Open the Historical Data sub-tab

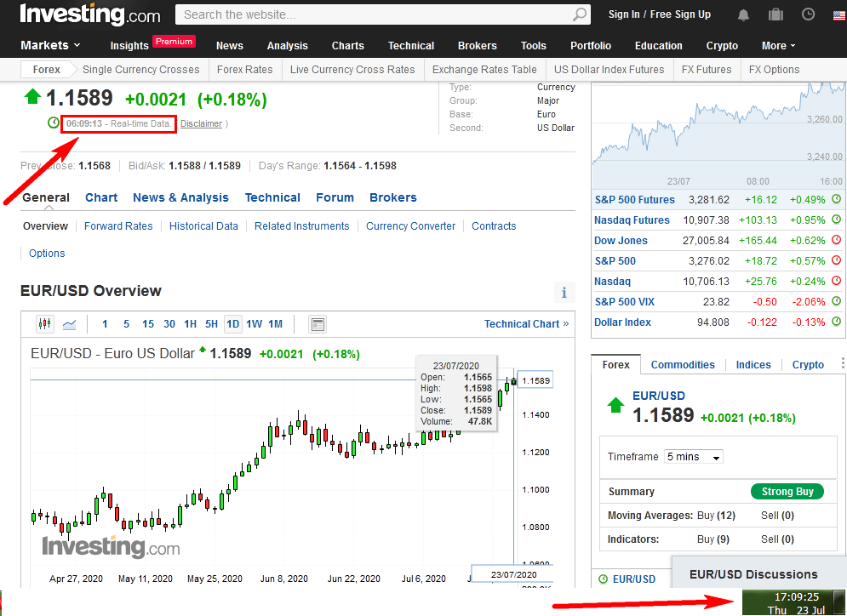pyautogui.click(x=203, y=226)
